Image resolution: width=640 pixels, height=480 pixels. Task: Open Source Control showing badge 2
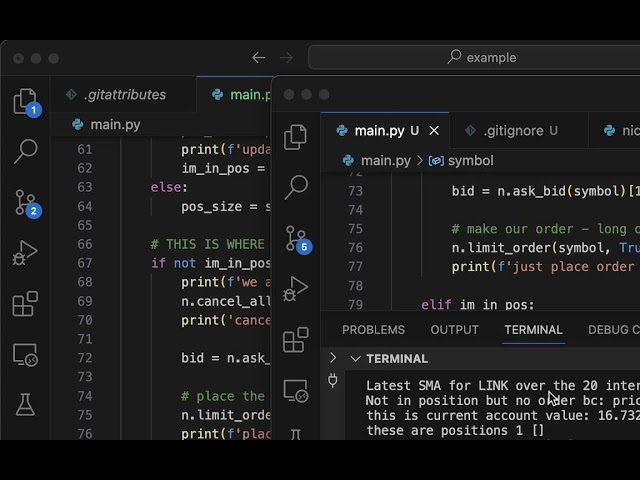pos(27,203)
